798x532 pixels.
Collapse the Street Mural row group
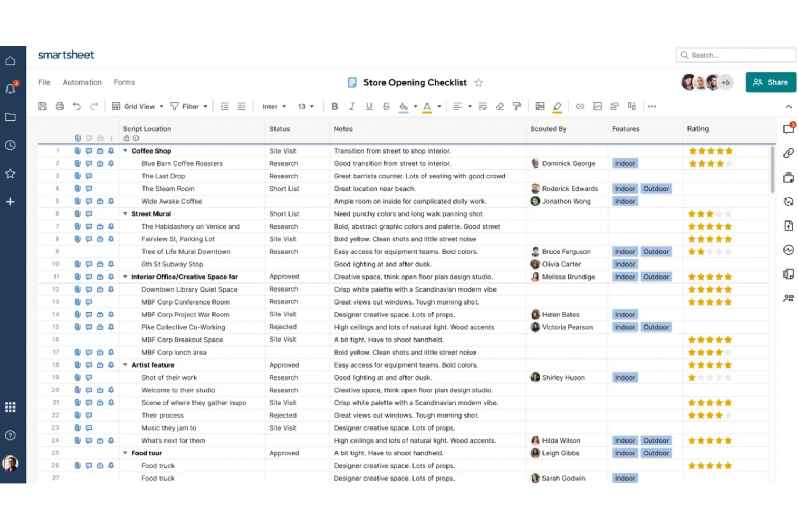[125, 214]
